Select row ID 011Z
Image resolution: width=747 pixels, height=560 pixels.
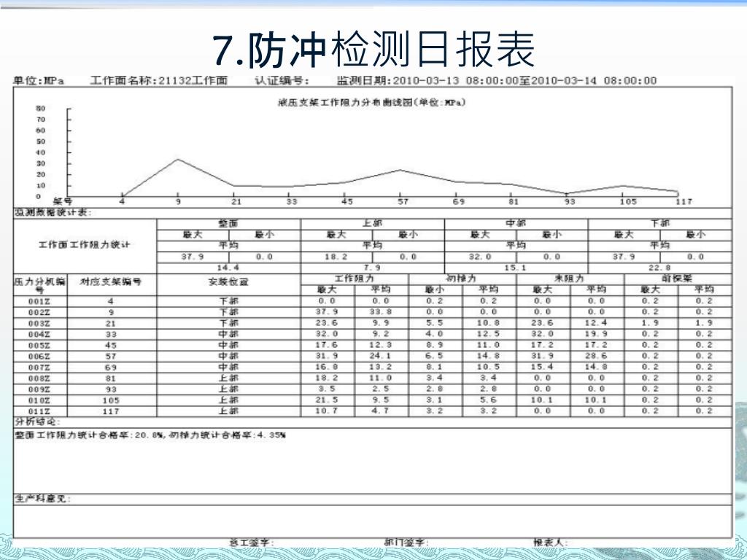[x=39, y=411]
